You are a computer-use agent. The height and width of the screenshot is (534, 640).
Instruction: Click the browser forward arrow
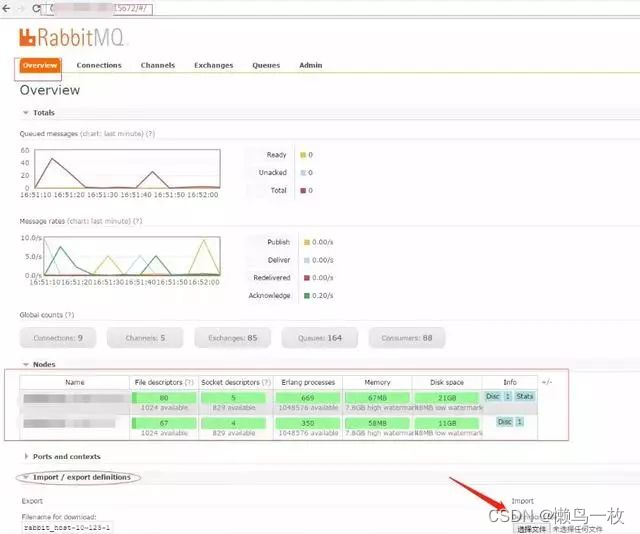(21, 8)
